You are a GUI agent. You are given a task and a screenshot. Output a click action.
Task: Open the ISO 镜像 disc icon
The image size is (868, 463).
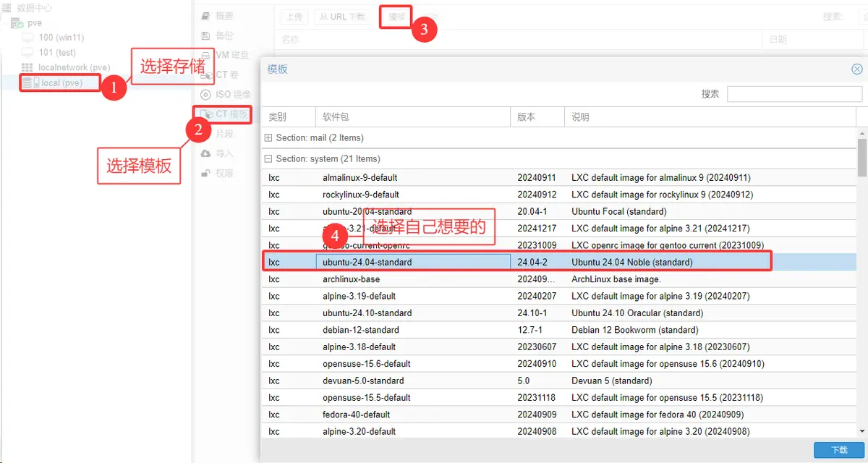click(x=206, y=94)
